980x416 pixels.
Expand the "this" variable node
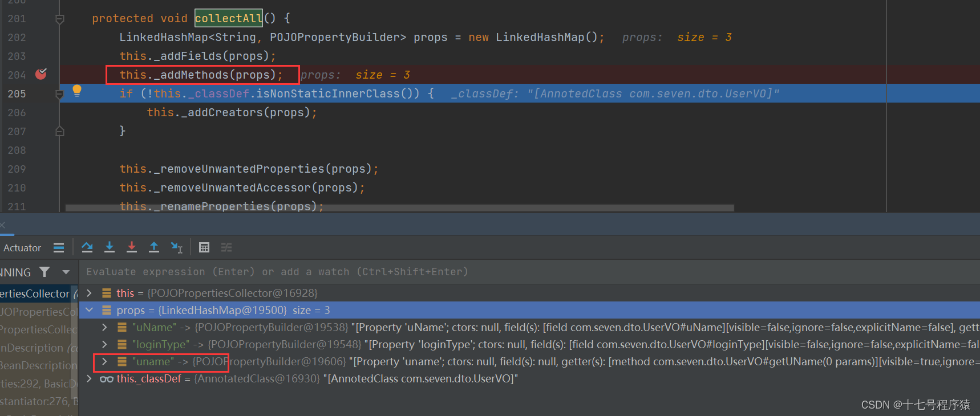89,293
